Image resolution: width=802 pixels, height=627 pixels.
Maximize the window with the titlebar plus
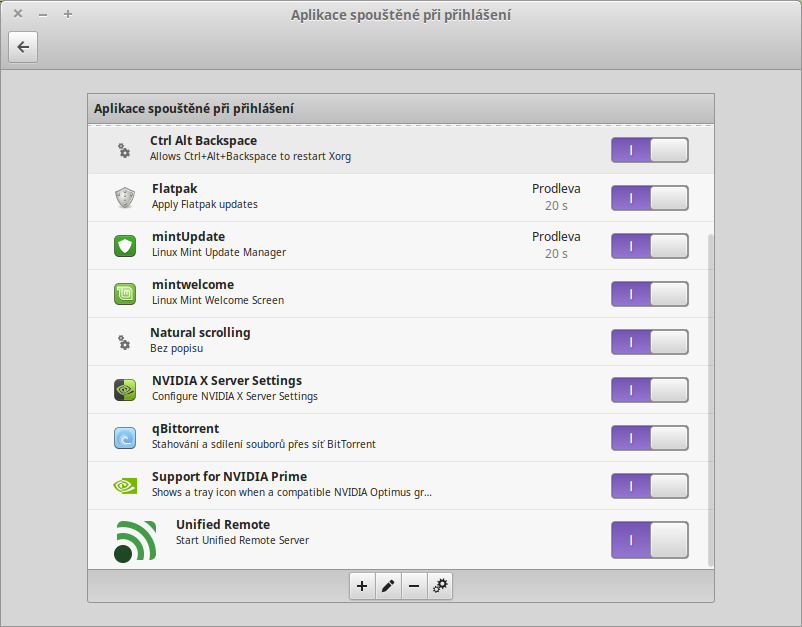point(68,14)
